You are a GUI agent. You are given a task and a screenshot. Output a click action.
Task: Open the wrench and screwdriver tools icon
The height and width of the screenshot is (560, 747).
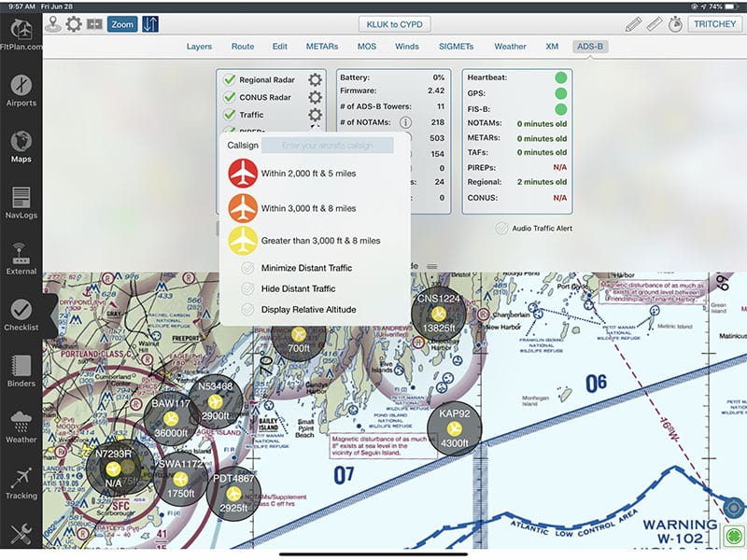(21, 534)
